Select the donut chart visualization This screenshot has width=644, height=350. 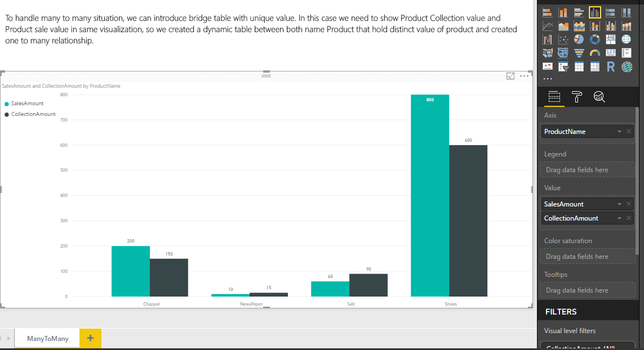click(x=595, y=39)
